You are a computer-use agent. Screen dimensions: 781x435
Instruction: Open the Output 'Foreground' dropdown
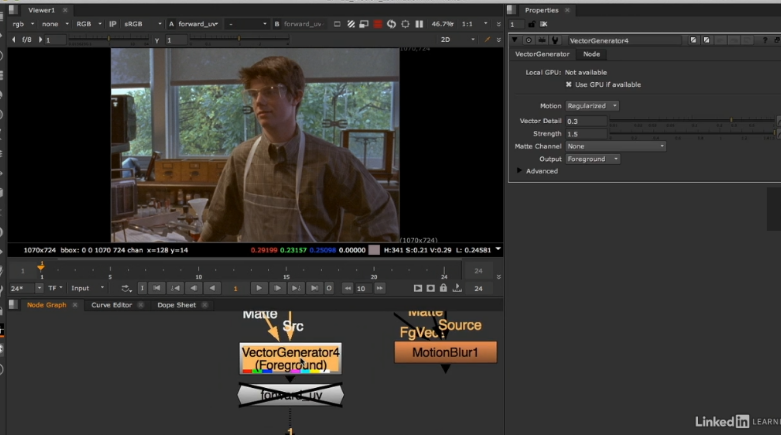pos(593,159)
